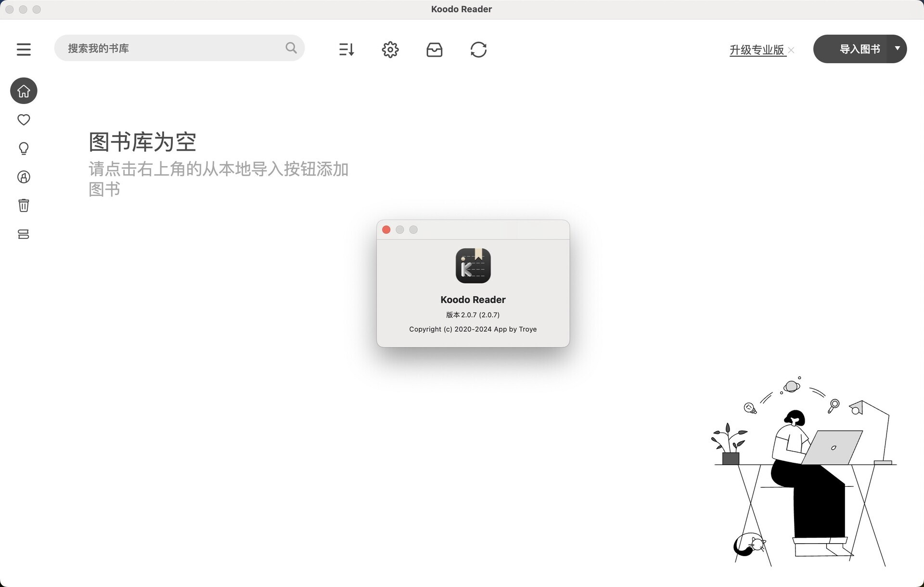This screenshot has width=924, height=587.
Task: Open Koodo Reader settings gear
Action: pyautogui.click(x=390, y=49)
